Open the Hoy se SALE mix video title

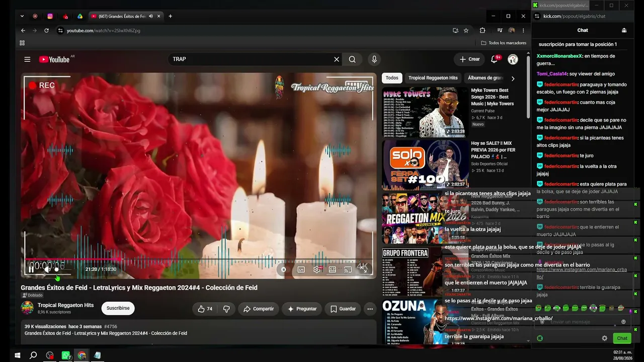493,150
